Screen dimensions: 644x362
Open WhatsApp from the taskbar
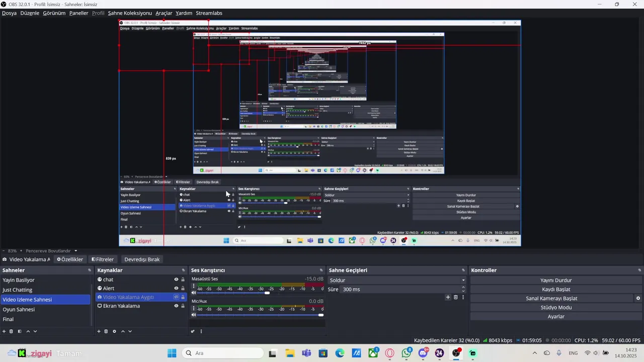coord(407,353)
